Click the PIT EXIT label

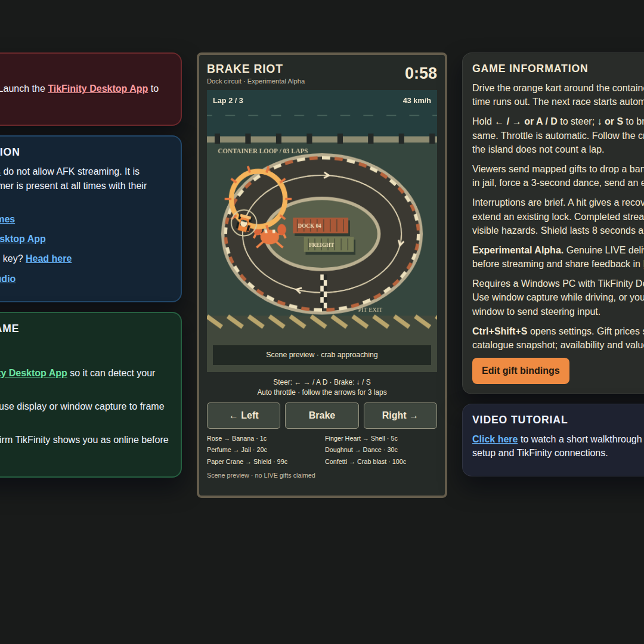pyautogui.click(x=370, y=309)
